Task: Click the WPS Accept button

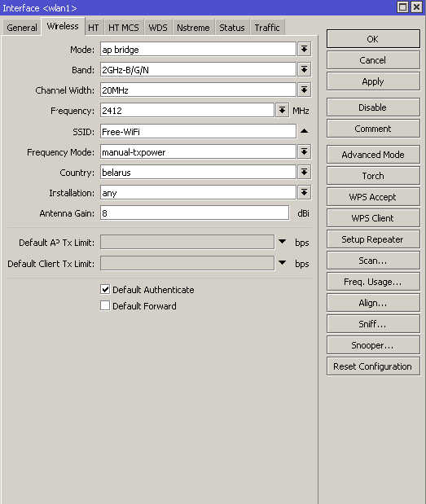Action: click(373, 197)
